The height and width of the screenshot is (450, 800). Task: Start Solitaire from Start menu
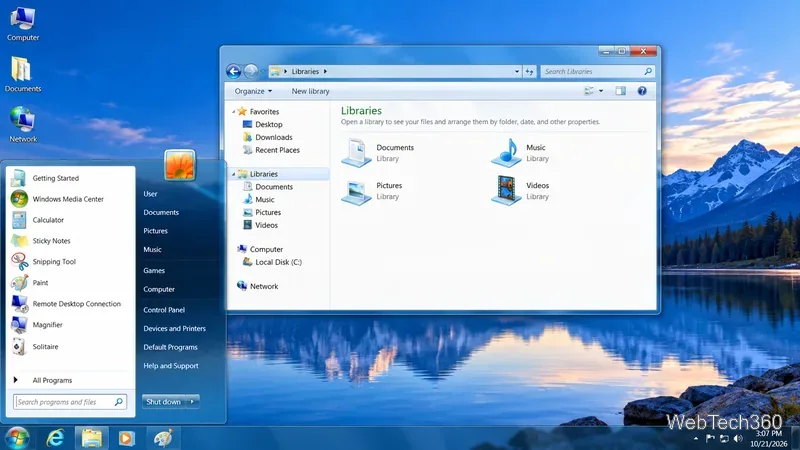70,346
